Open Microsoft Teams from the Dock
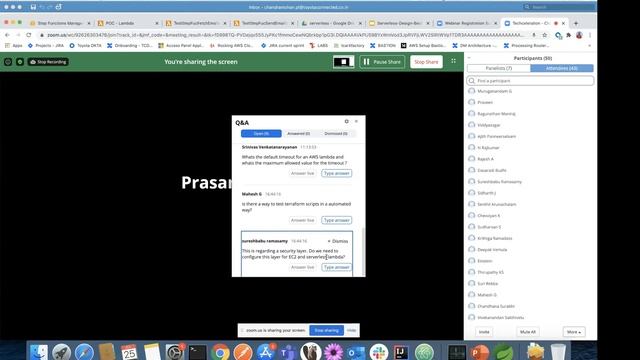The width and height of the screenshot is (640, 360). coord(288,352)
